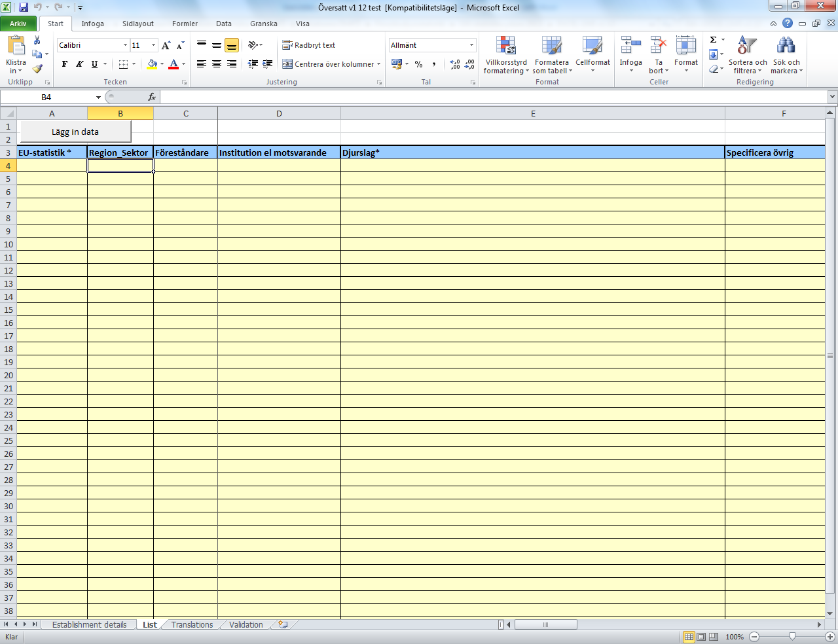This screenshot has height=644, width=838.
Task: Open the Allmänt number format dropdown
Action: (x=471, y=45)
